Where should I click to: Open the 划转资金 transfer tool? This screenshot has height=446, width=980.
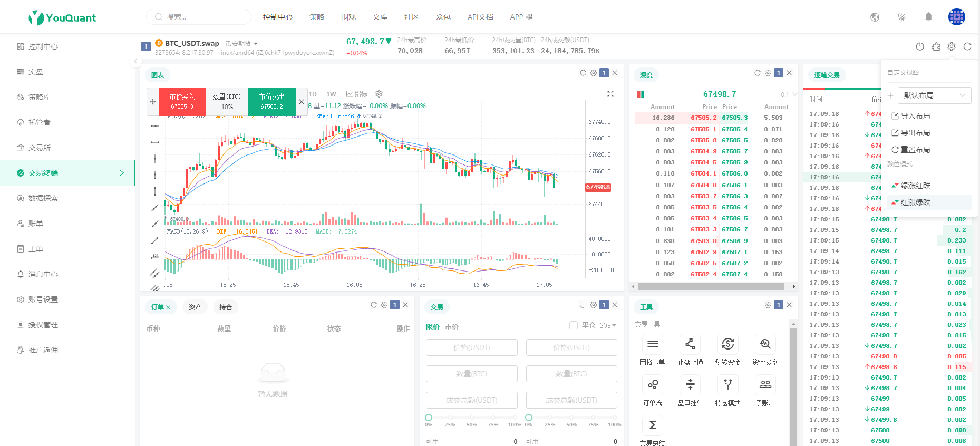(728, 345)
